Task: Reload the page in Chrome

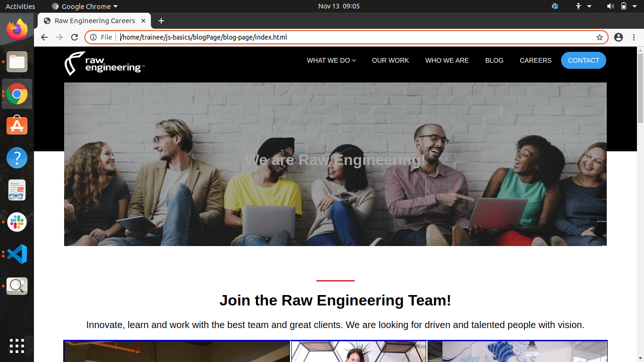Action: click(x=74, y=37)
